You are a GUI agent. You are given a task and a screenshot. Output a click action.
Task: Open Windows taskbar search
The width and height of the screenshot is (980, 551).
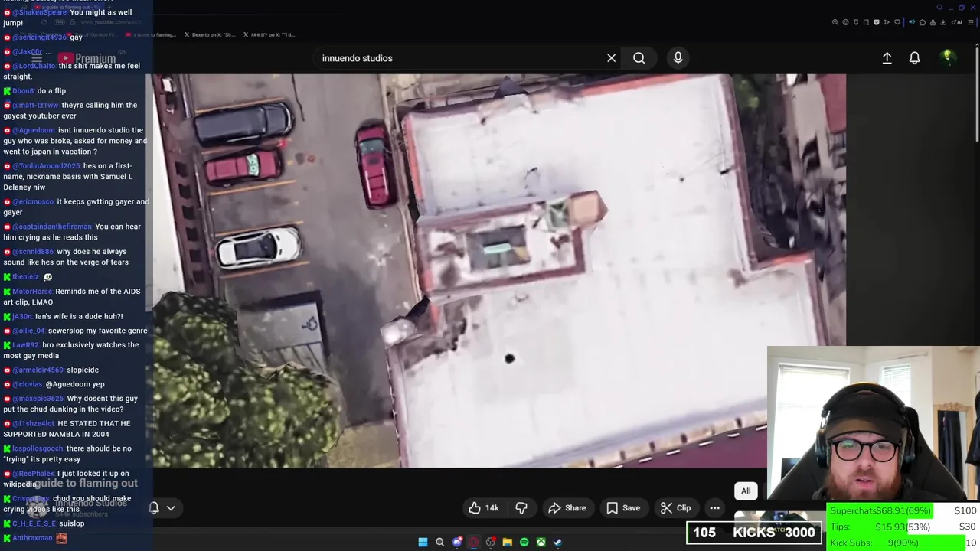coord(439,542)
